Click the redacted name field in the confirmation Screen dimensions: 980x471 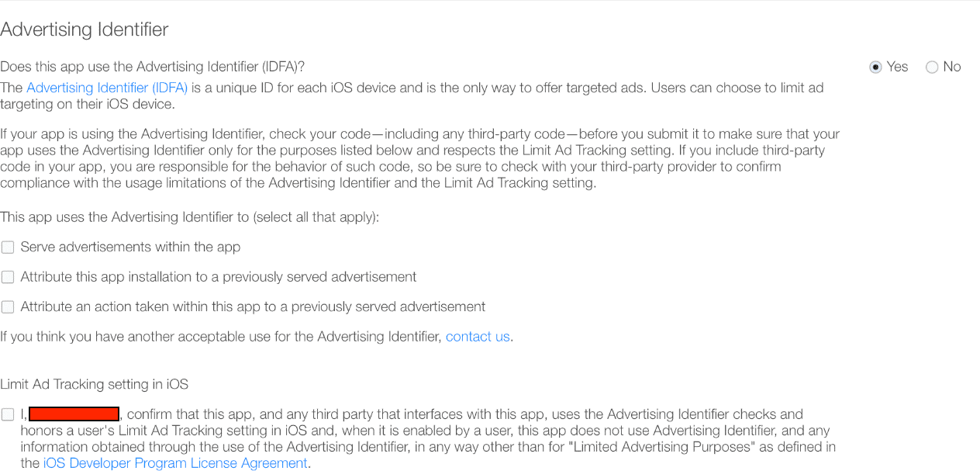(74, 414)
